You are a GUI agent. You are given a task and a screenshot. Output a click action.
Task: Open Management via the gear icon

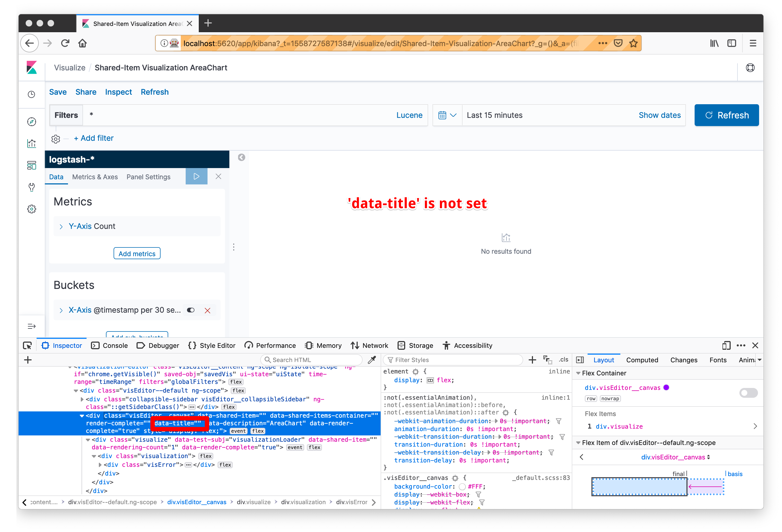tap(32, 209)
